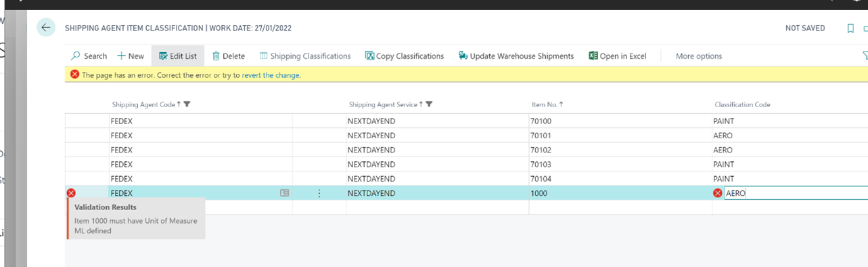
Task: Sort by Item No. column header
Action: click(x=547, y=104)
